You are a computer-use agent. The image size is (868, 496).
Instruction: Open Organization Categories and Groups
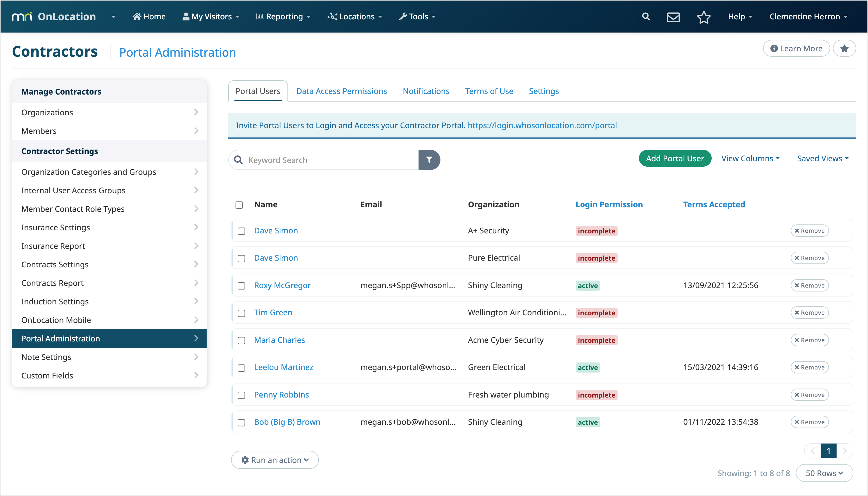click(x=109, y=172)
